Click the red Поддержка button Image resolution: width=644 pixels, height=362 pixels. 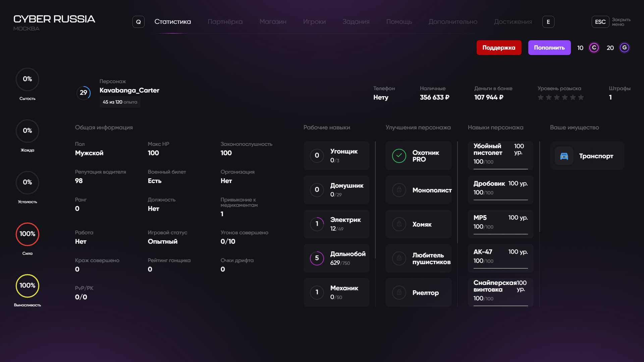[499, 48]
